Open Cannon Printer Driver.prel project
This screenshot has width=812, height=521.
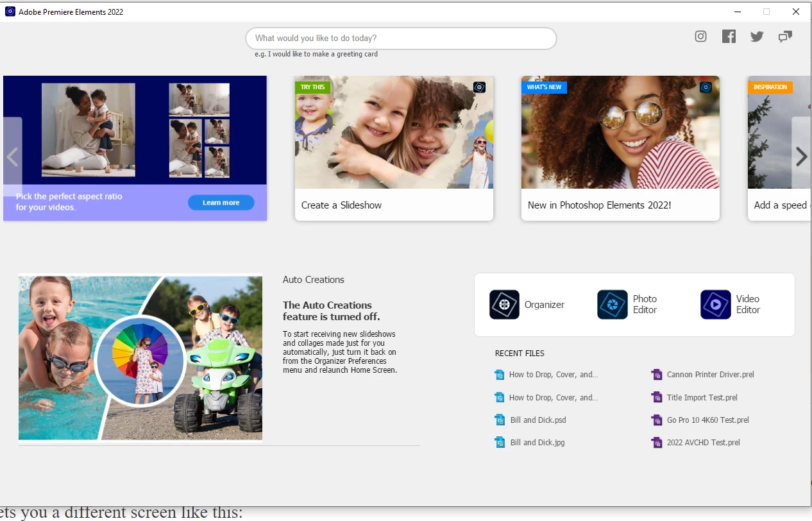(x=711, y=375)
